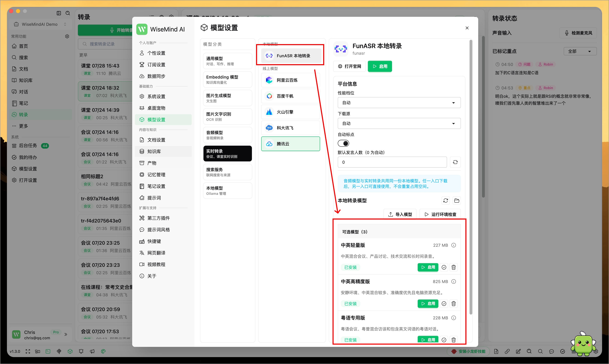This screenshot has width=609, height=364.
Task: Go to 记忆管理 in the settings menu
Action: (163, 175)
